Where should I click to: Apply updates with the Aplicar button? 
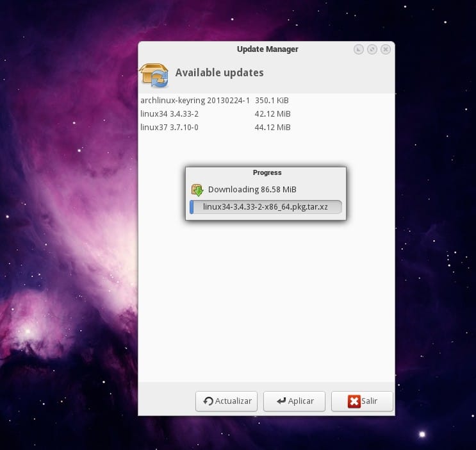pos(294,401)
